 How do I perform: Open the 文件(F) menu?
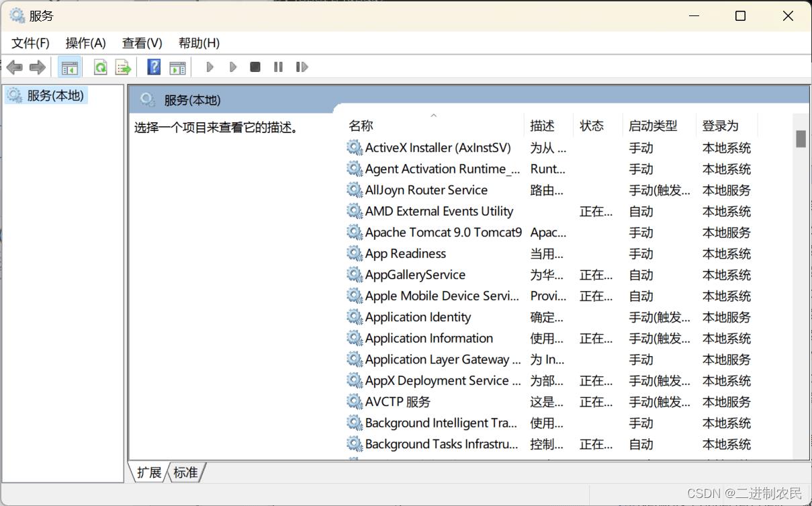pyautogui.click(x=30, y=43)
